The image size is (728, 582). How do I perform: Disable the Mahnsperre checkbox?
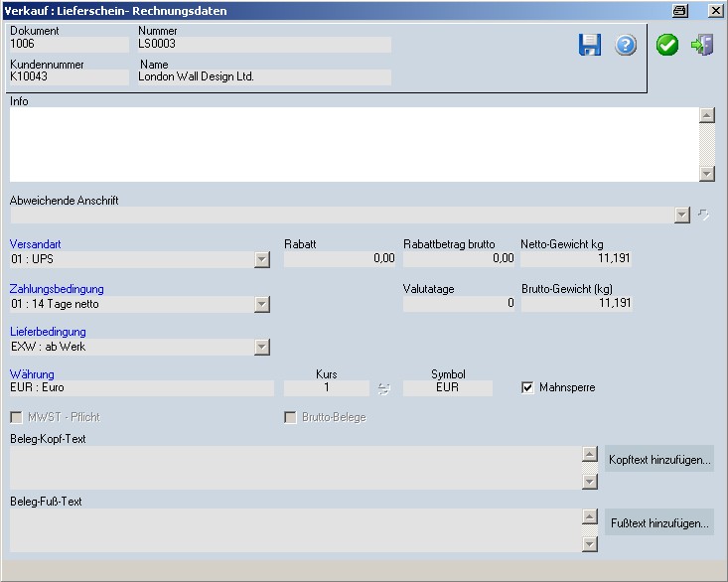coord(527,387)
